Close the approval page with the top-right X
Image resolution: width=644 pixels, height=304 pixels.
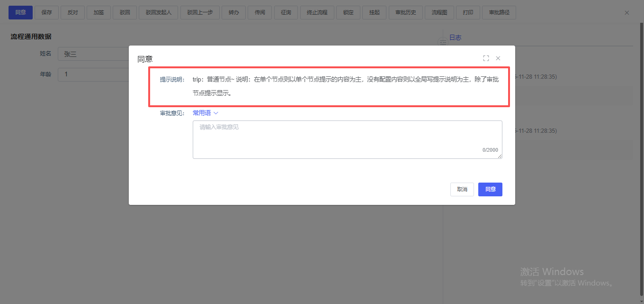pyautogui.click(x=627, y=13)
